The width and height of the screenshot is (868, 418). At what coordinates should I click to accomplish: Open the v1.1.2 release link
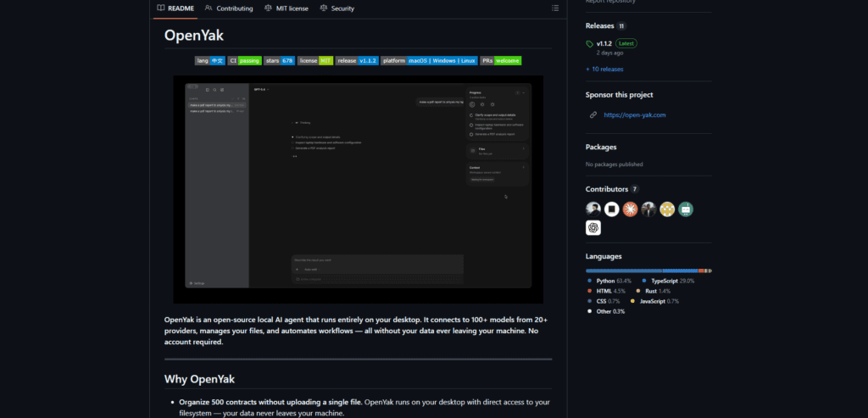click(x=603, y=43)
